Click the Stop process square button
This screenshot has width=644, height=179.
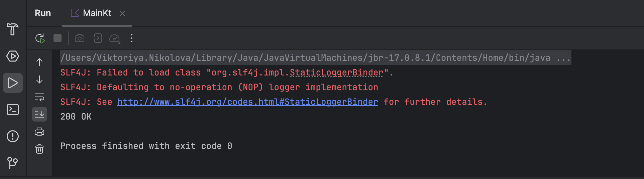[58, 38]
